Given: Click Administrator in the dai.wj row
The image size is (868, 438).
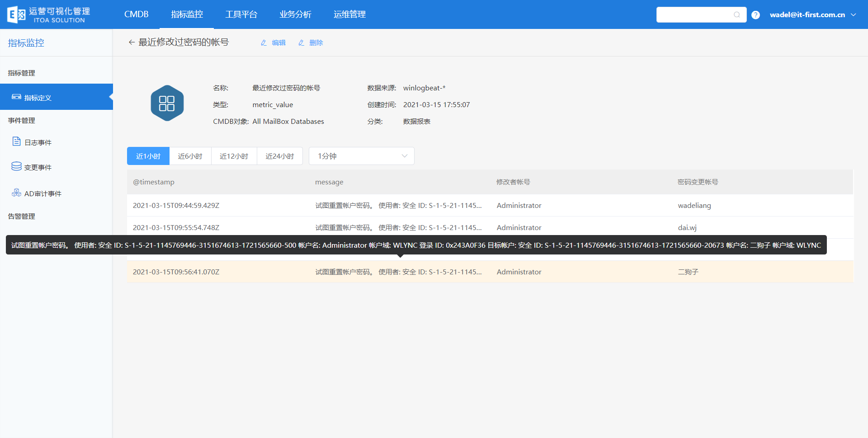Looking at the screenshot, I should [519, 228].
